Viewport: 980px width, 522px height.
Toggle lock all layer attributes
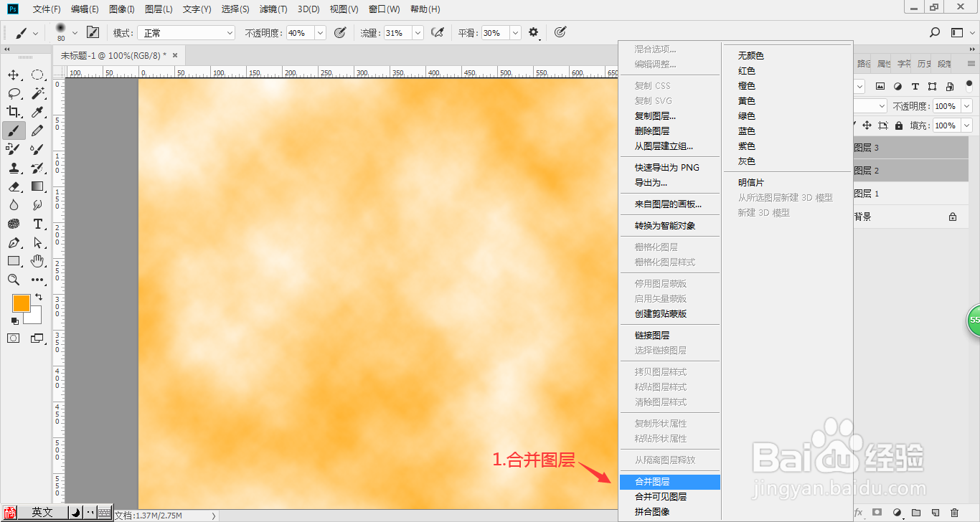(898, 125)
